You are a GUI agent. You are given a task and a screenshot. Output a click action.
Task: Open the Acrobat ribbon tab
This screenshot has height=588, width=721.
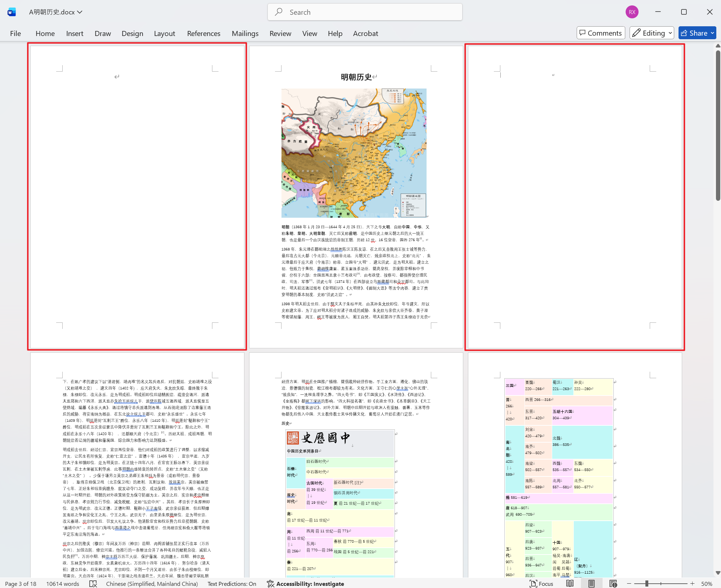point(365,33)
